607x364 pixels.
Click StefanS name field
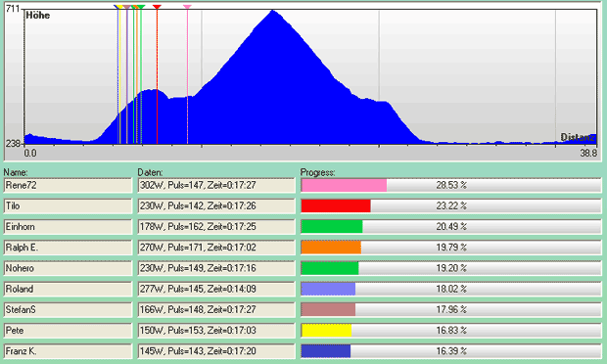click(x=69, y=310)
